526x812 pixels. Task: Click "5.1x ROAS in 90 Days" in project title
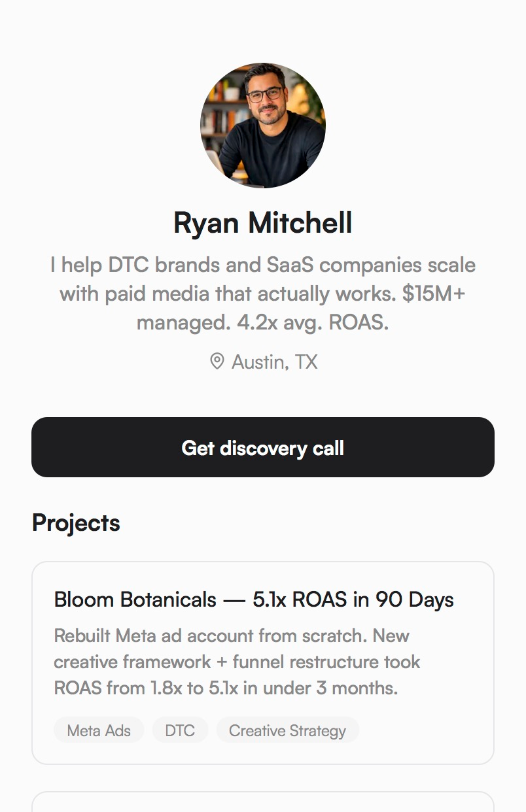(353, 600)
